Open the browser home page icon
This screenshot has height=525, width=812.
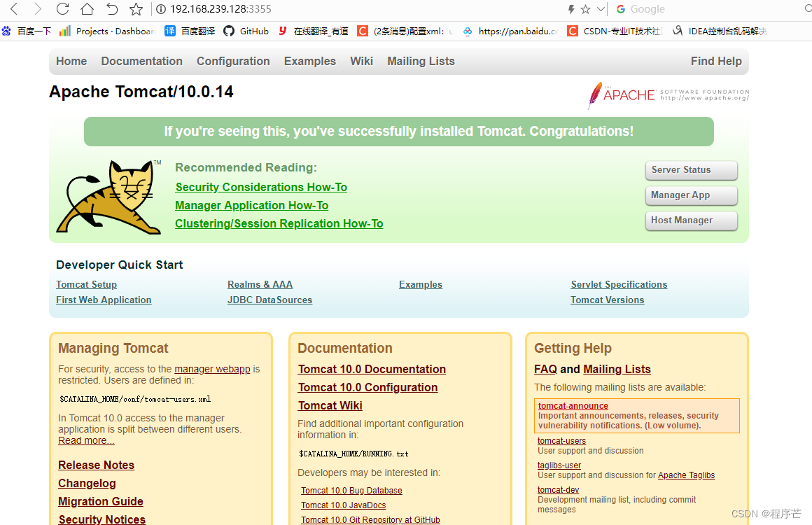coord(87,9)
